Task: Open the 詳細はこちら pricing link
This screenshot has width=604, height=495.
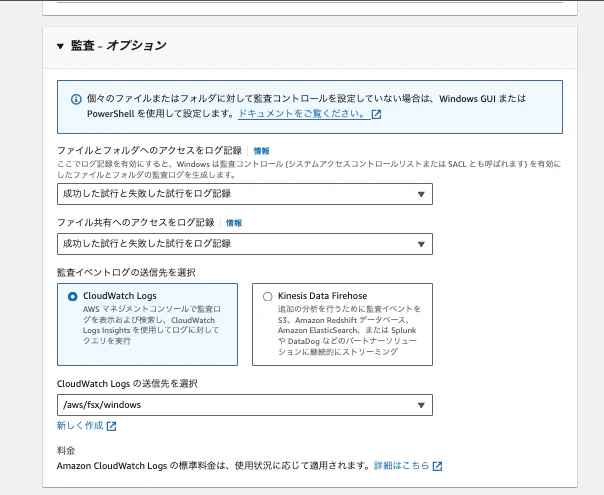Action: pyautogui.click(x=401, y=466)
